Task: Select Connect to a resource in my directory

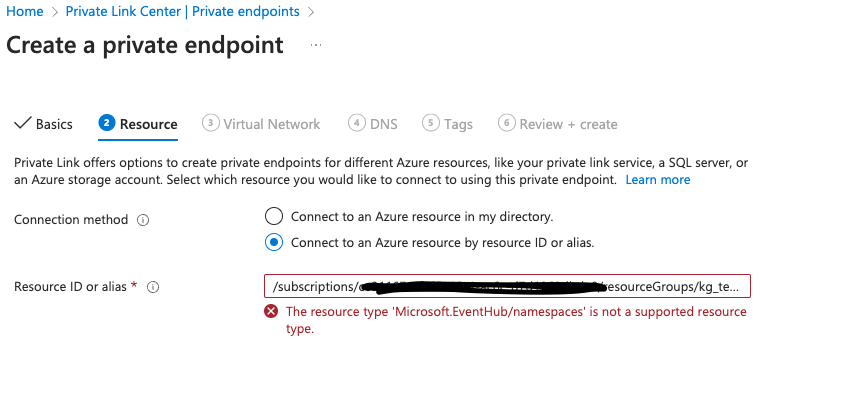Action: [274, 217]
